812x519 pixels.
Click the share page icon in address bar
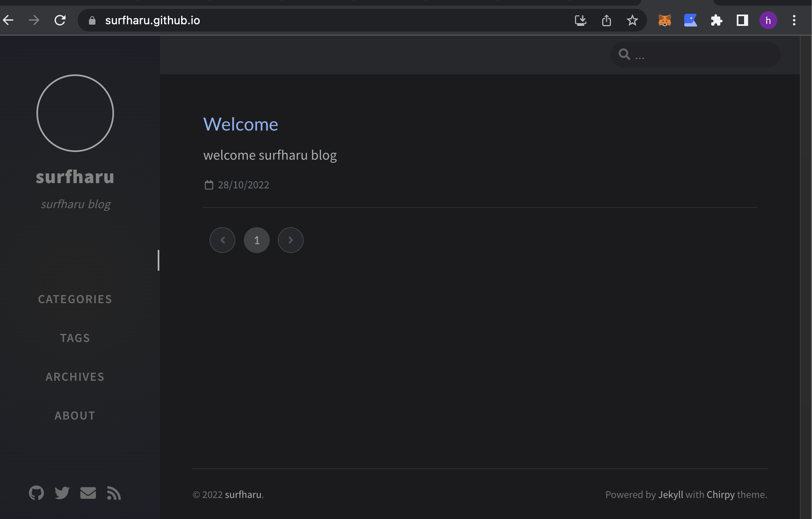click(x=606, y=20)
